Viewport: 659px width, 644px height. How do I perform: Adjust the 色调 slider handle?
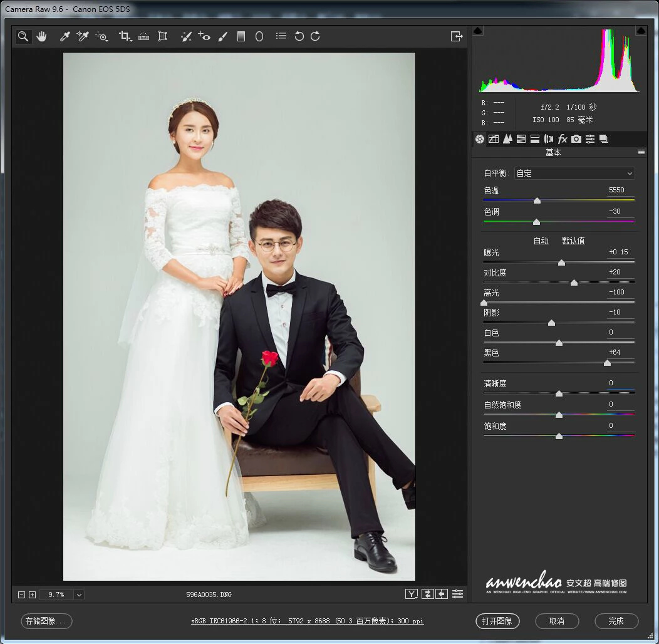(x=536, y=222)
